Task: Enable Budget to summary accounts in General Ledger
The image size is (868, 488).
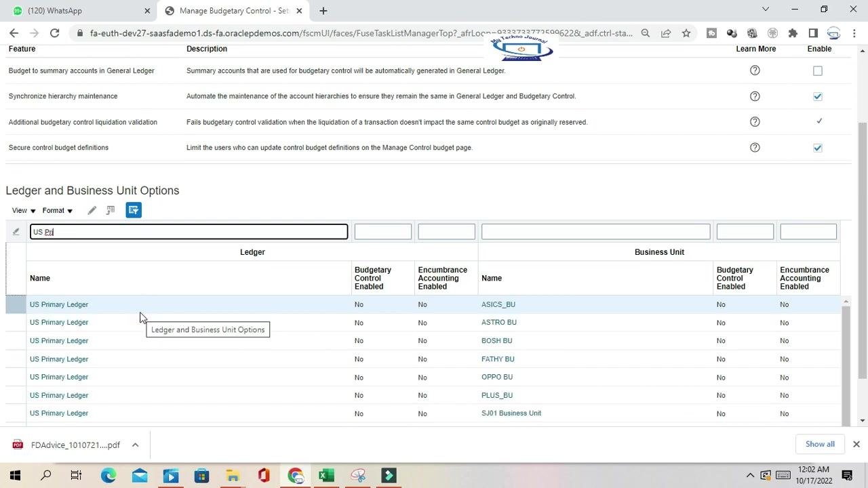Action: point(818,71)
